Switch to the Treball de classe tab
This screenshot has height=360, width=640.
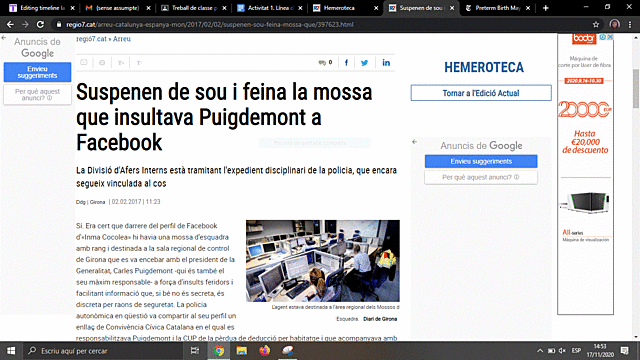click(189, 8)
